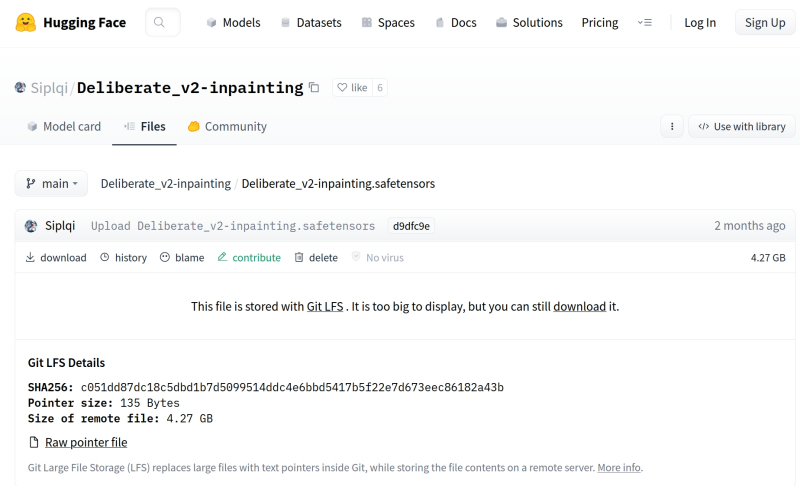This screenshot has width=800, height=486.
Task: Like the model with heart button
Action: coord(351,88)
